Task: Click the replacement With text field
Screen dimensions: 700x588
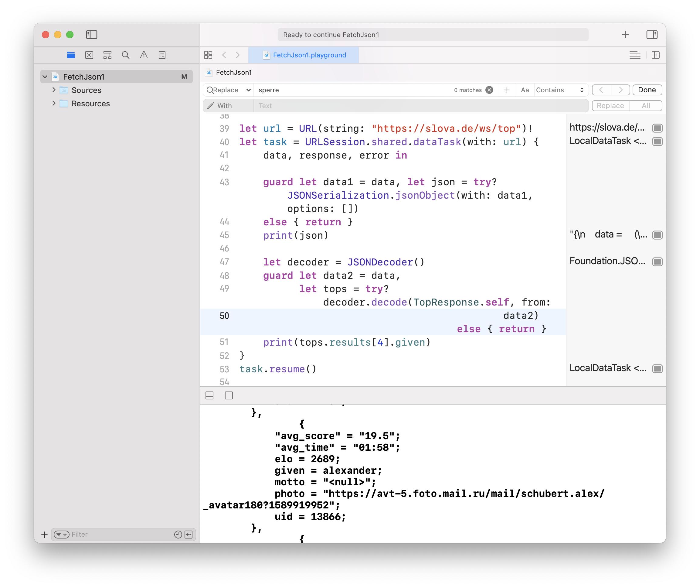Action: 420,106
